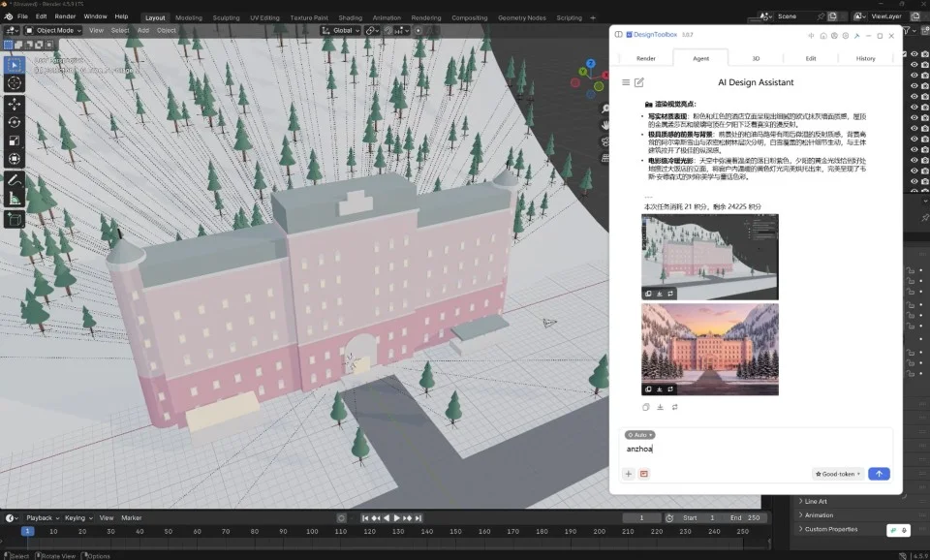
Task: Switch to the Shading workspace tab
Action: coord(350,17)
